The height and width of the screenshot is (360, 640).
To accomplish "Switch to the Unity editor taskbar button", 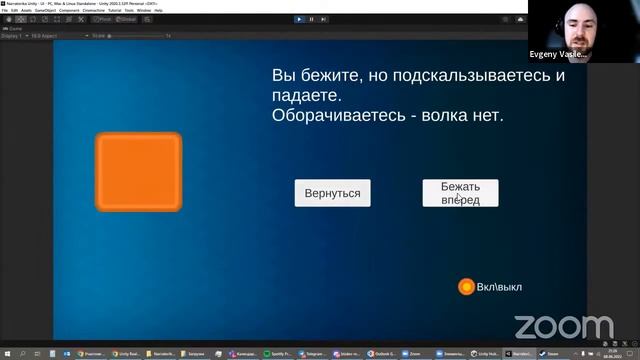I will click(x=519, y=354).
